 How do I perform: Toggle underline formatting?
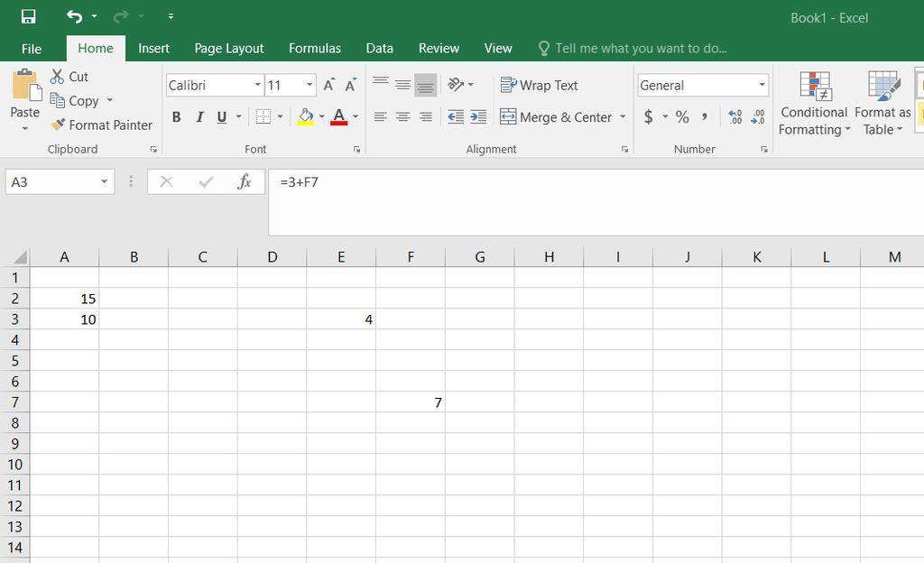click(222, 117)
